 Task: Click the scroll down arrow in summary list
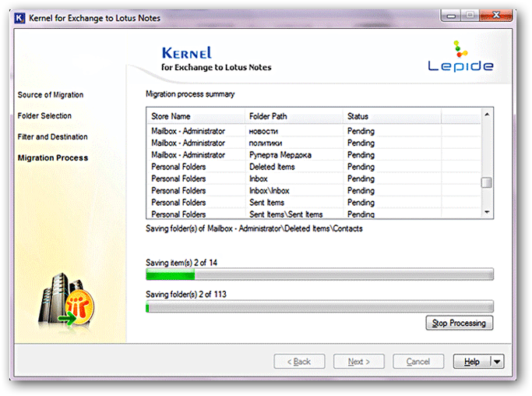tap(487, 212)
